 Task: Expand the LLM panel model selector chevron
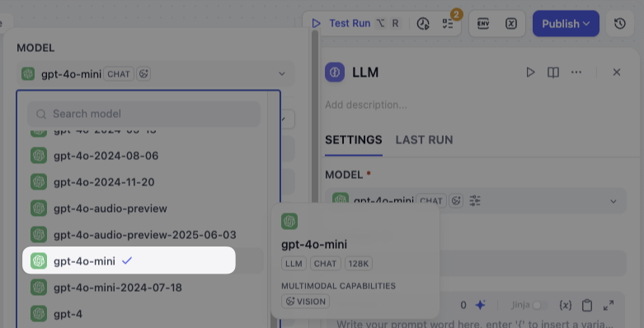tap(613, 201)
